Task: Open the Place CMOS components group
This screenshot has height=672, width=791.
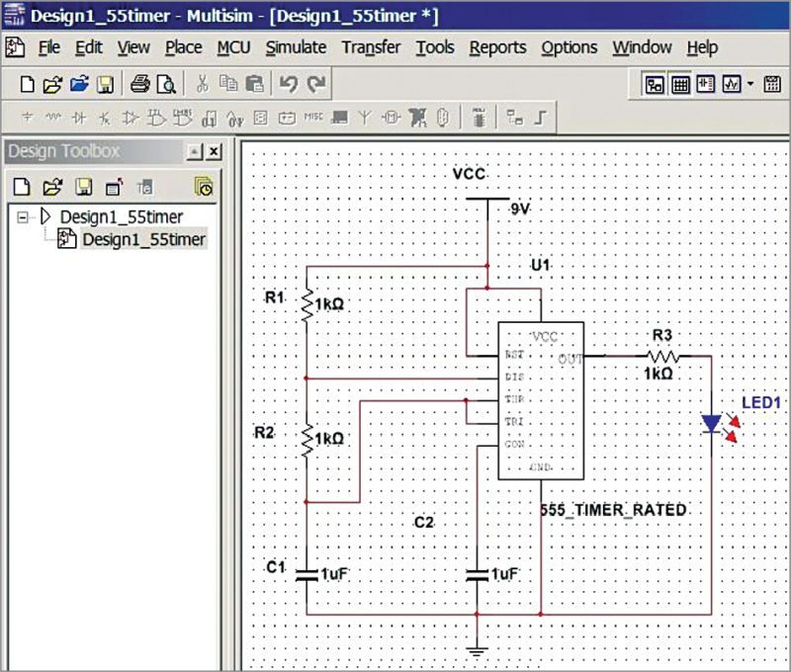Action: click(x=184, y=116)
